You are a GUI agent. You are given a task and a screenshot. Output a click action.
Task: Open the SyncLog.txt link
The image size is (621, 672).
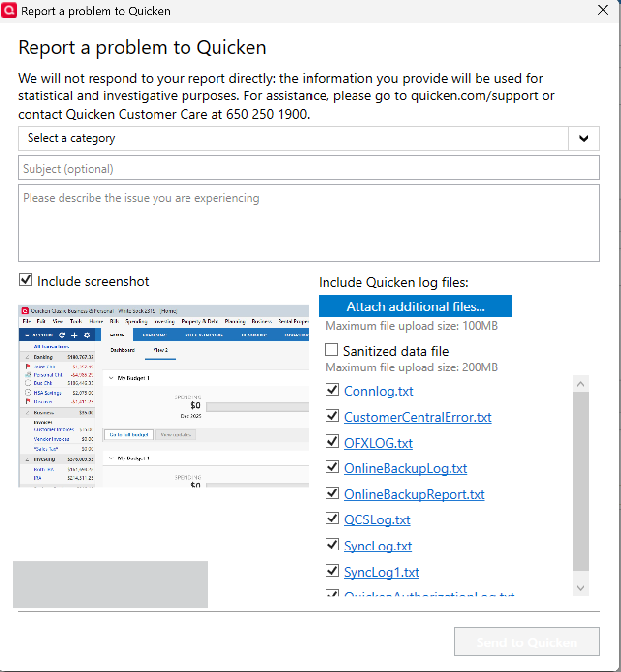point(378,546)
